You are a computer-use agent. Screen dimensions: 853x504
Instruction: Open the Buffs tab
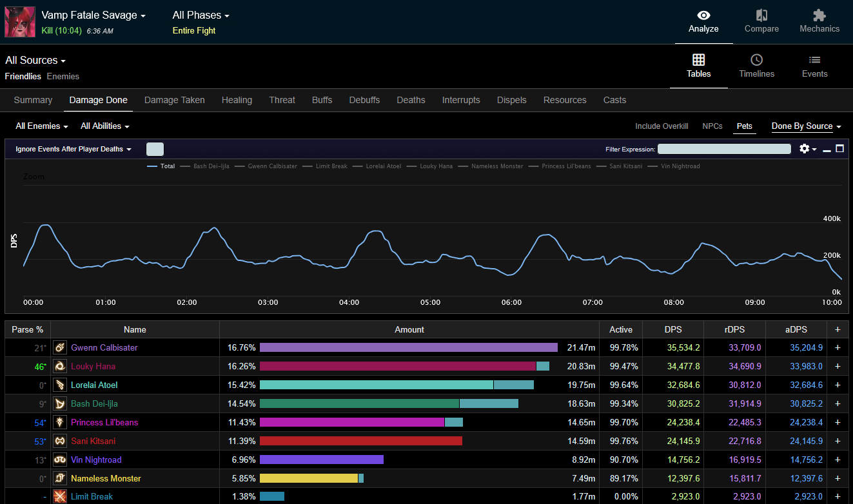[322, 100]
